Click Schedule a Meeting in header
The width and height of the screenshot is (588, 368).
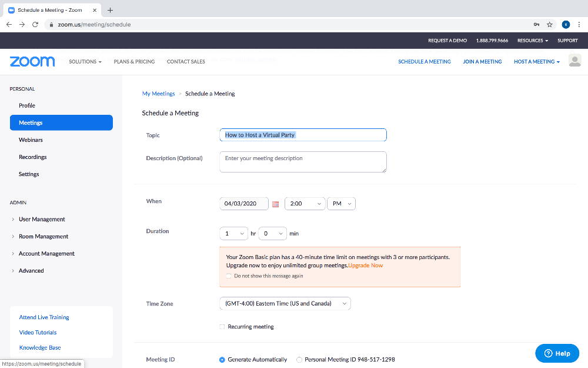(425, 62)
